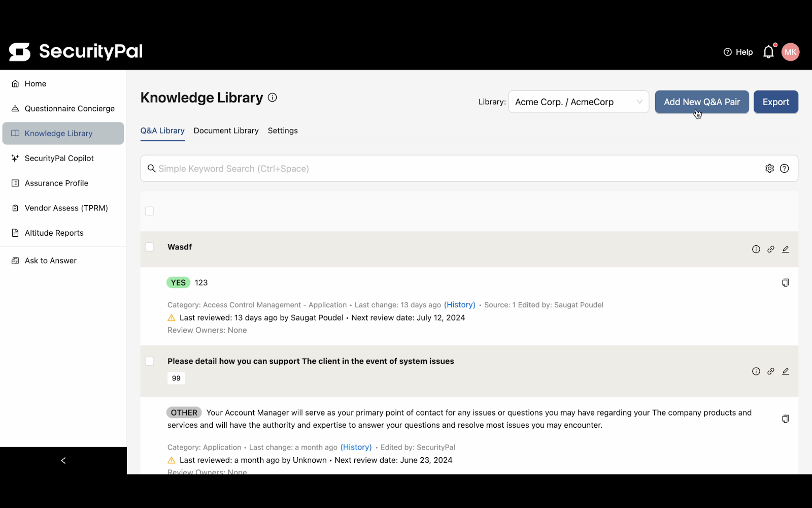Screen dimensions: 812x508
Task: Click Next review date: June 23, 2024
Action: [x=393, y=460]
